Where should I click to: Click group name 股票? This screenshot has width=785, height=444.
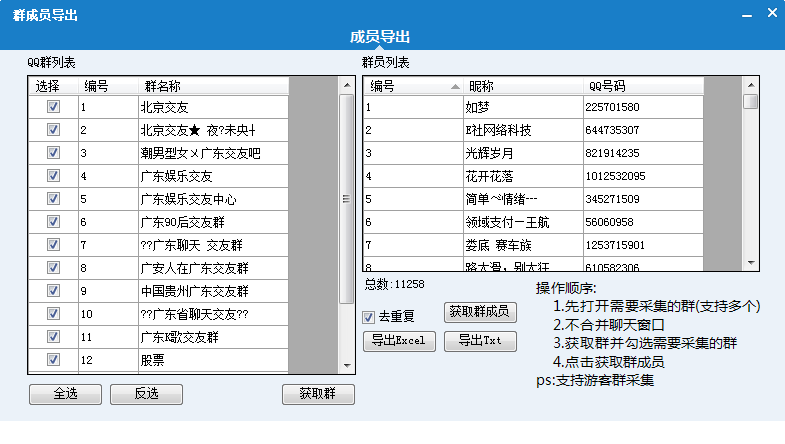[x=152, y=360]
